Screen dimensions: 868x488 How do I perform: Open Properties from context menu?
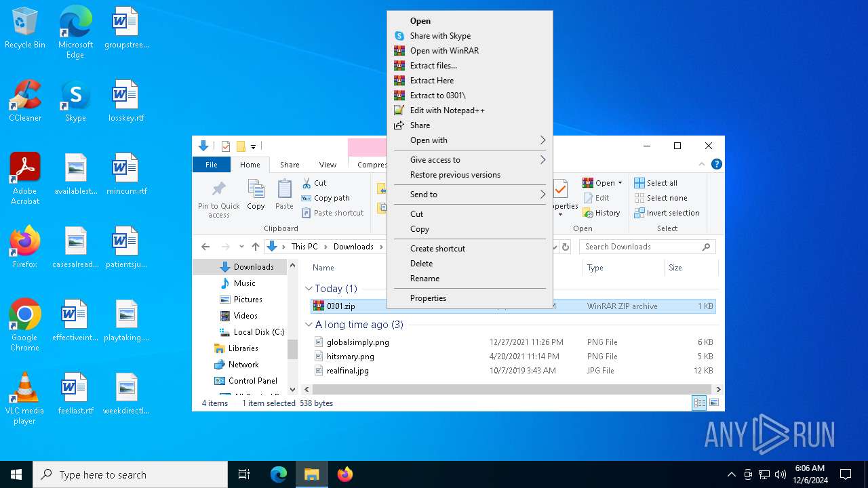470,298
